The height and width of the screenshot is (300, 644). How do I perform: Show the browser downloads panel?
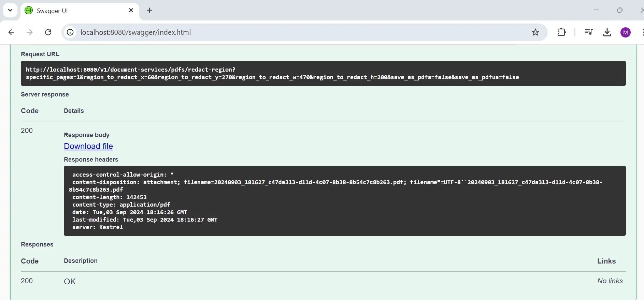coord(607,32)
